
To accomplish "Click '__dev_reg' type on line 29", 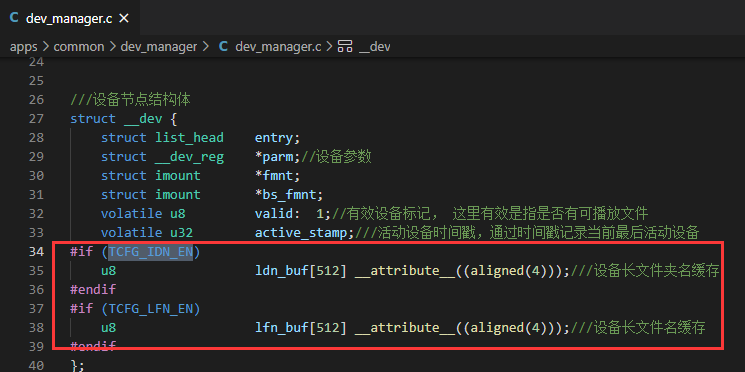I will (190, 157).
